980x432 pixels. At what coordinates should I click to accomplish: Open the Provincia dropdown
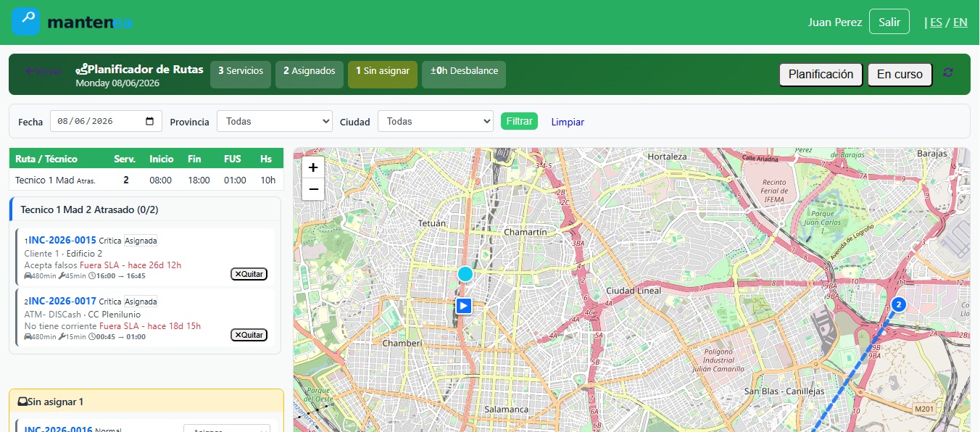275,121
